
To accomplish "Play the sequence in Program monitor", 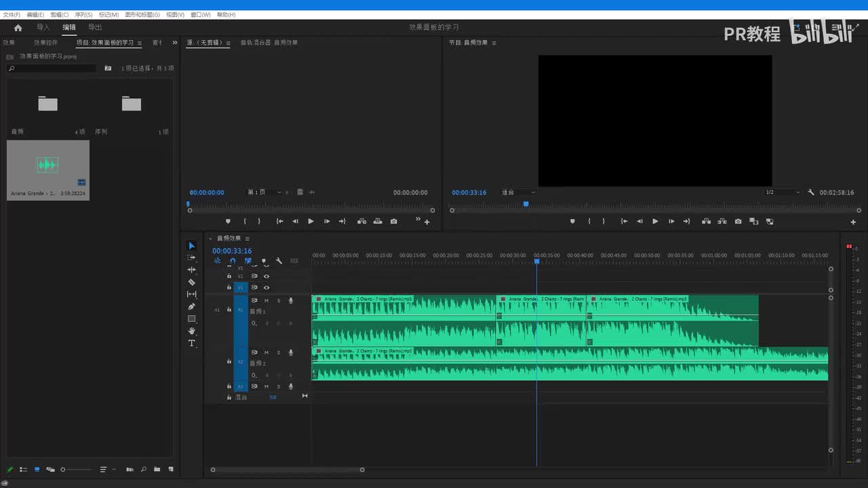I will [x=655, y=222].
